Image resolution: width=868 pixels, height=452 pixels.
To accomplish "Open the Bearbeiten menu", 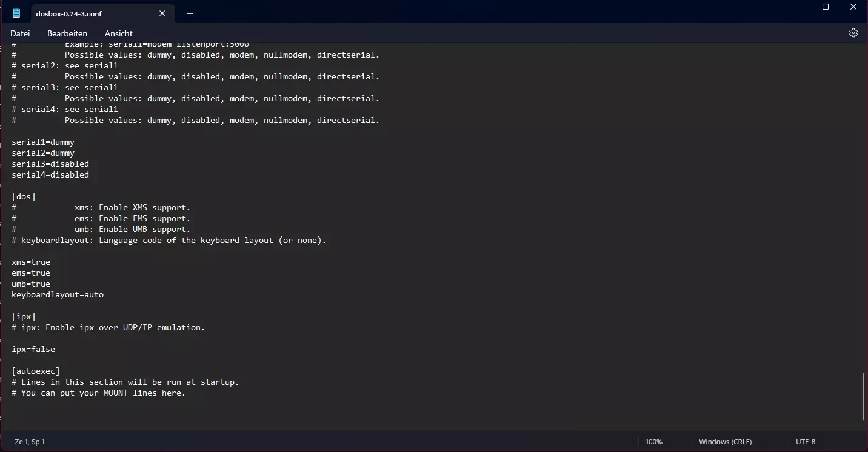I will click(67, 33).
